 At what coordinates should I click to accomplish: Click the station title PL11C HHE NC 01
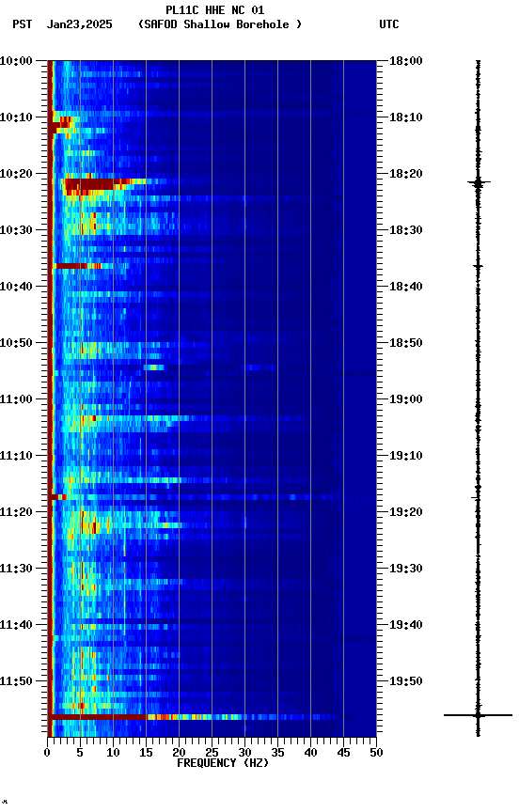tap(214, 9)
